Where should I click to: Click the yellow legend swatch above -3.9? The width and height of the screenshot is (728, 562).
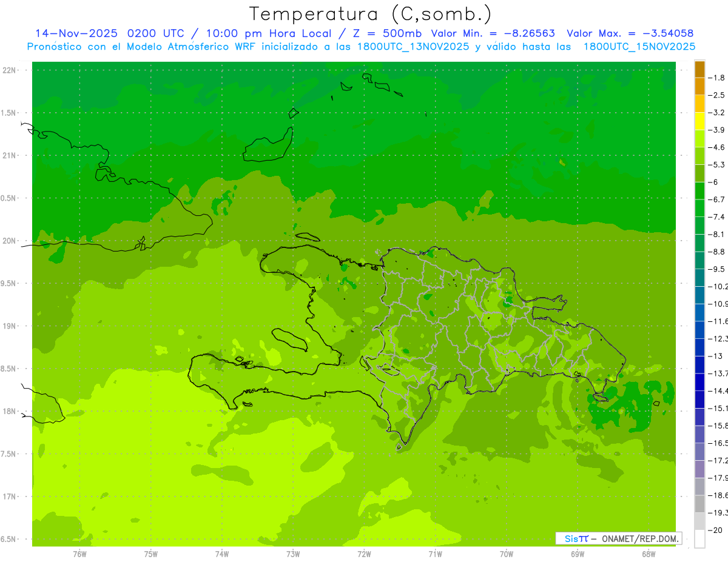(x=699, y=121)
